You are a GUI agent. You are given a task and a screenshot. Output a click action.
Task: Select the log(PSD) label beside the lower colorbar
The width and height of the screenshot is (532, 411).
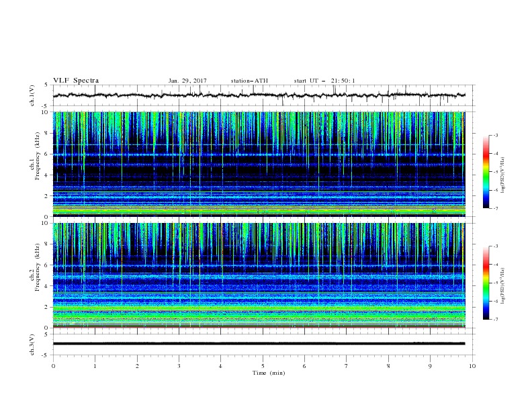pyautogui.click(x=503, y=285)
